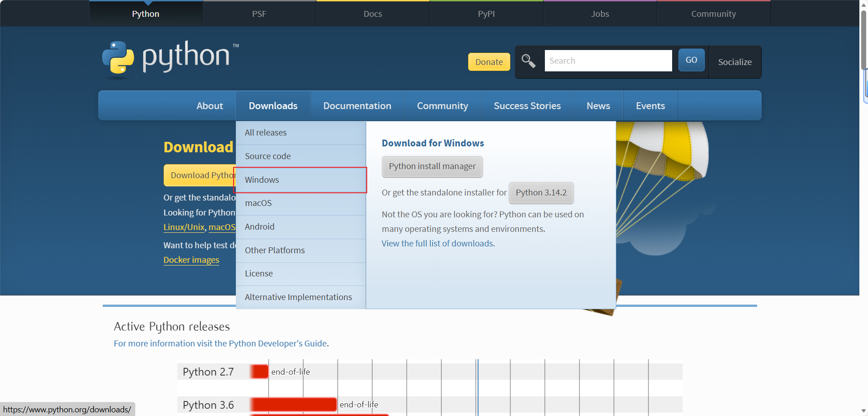The image size is (868, 416).
Task: Click the scrollbar up arrow
Action: (863, 5)
